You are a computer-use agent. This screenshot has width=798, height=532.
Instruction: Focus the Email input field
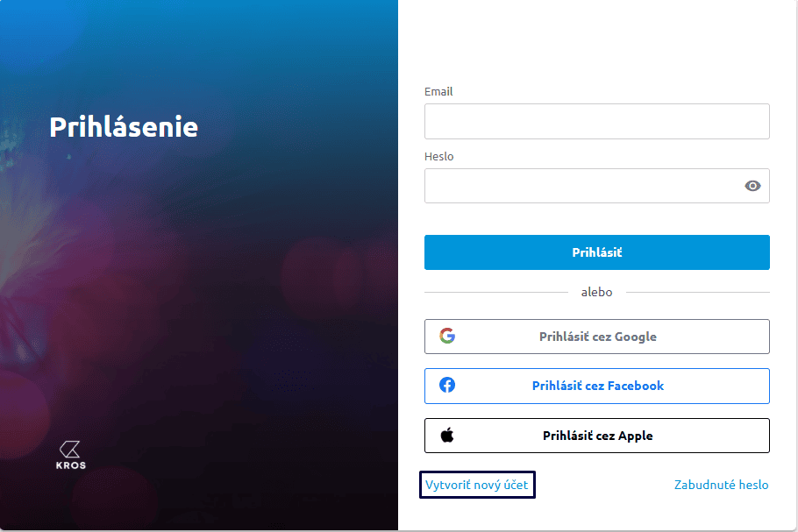pyautogui.click(x=596, y=121)
